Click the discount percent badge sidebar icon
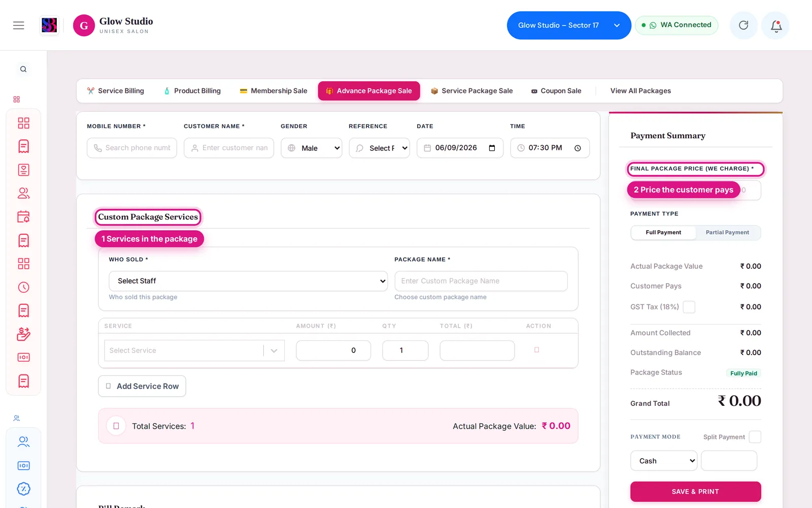Image resolution: width=812 pixels, height=508 pixels. click(23, 489)
